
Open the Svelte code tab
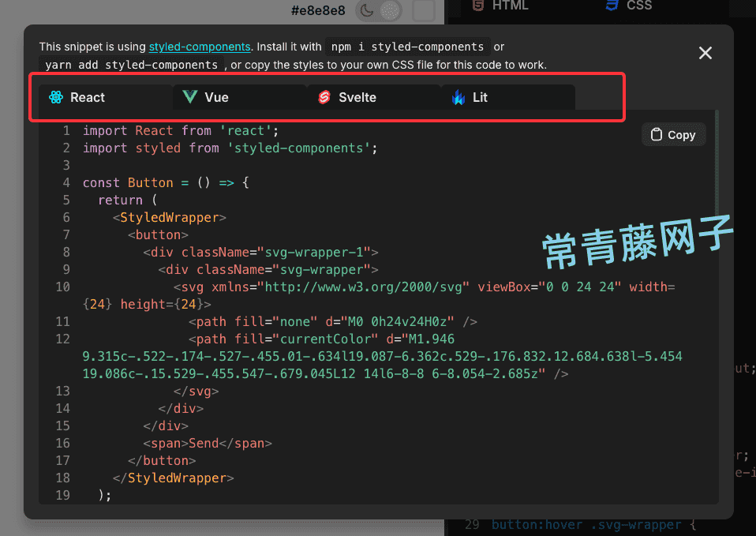(374, 97)
